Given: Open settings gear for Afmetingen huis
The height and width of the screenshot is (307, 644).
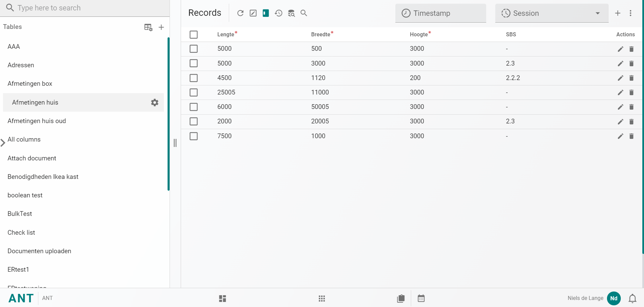Looking at the screenshot, I should (154, 103).
